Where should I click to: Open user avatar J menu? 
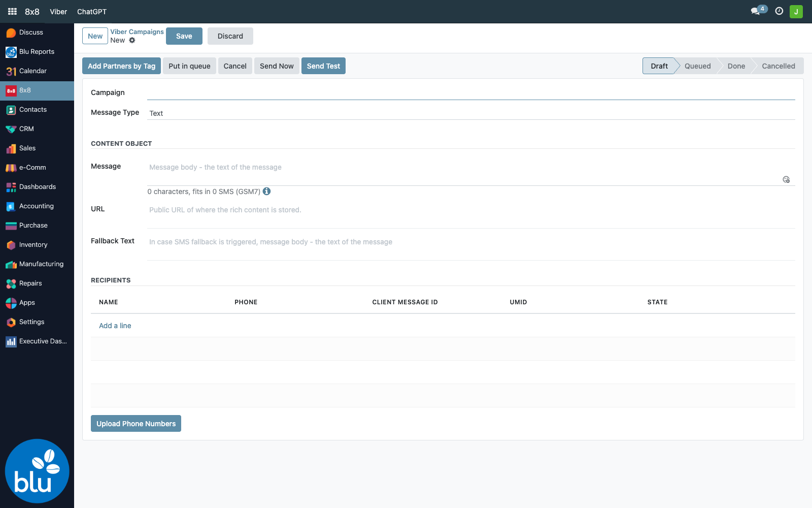coord(796,11)
